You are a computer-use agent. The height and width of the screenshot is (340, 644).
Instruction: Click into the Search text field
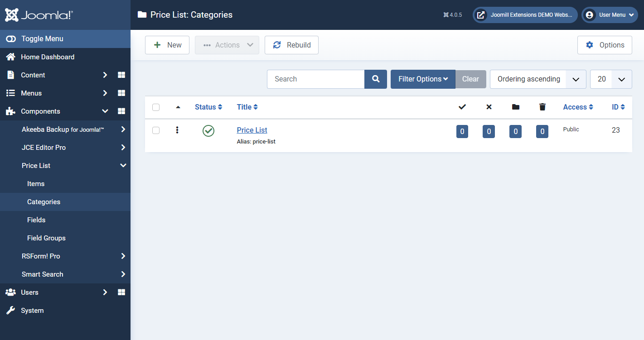315,79
